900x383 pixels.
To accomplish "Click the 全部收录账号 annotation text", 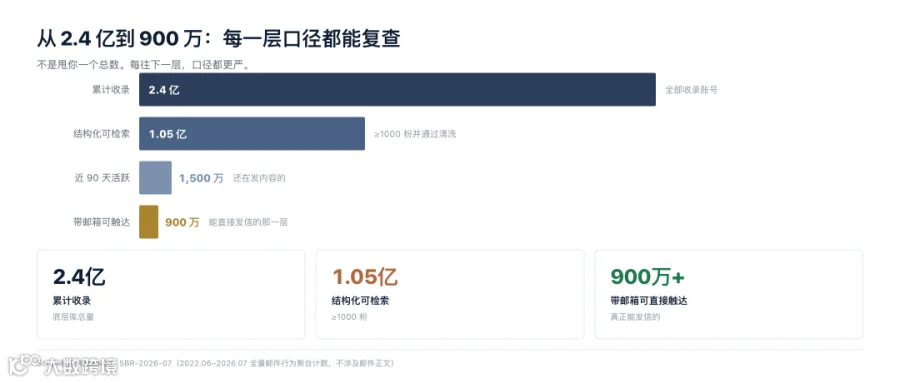I will 691,90.
